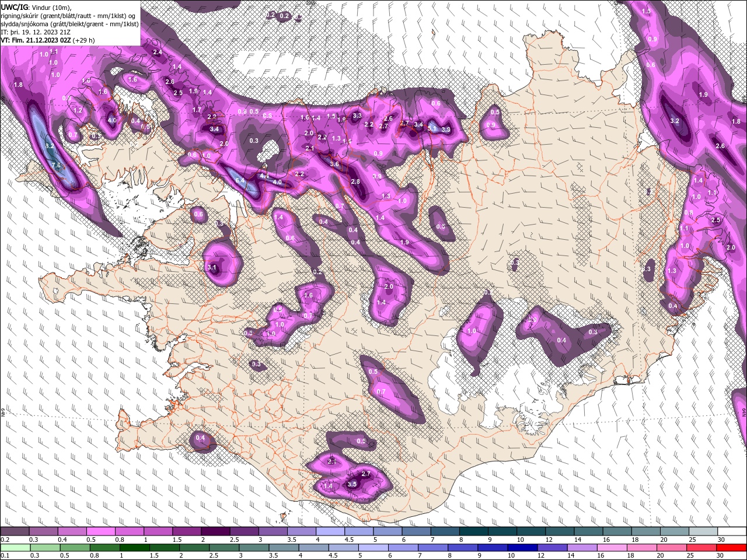The image size is (747, 560).
Task: Click the red-pink swatch between 25 and 30 in the bottom legend row
Action: click(701, 547)
